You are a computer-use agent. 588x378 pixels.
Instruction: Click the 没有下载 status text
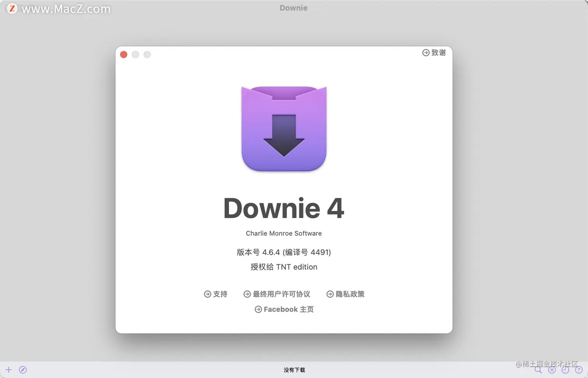click(294, 370)
